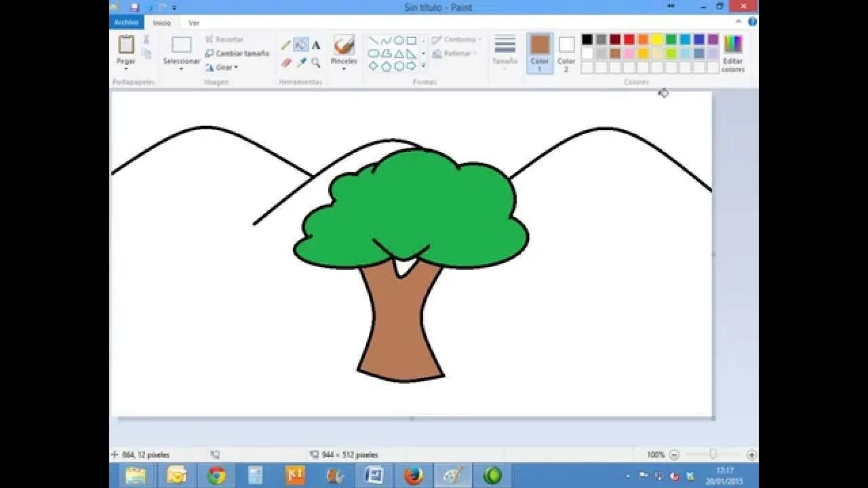The image size is (868, 488).
Task: Select the Pencil tool
Action: pyautogui.click(x=286, y=45)
